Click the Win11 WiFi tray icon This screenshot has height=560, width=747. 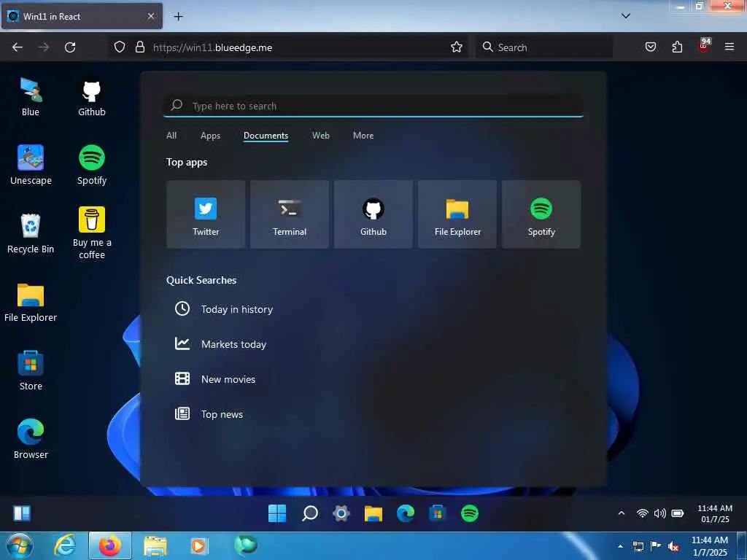coord(642,513)
